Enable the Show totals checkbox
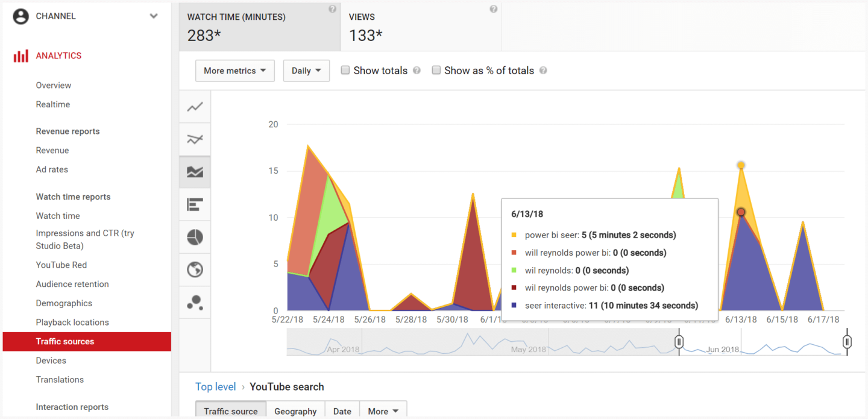The height and width of the screenshot is (419, 868). tap(345, 70)
